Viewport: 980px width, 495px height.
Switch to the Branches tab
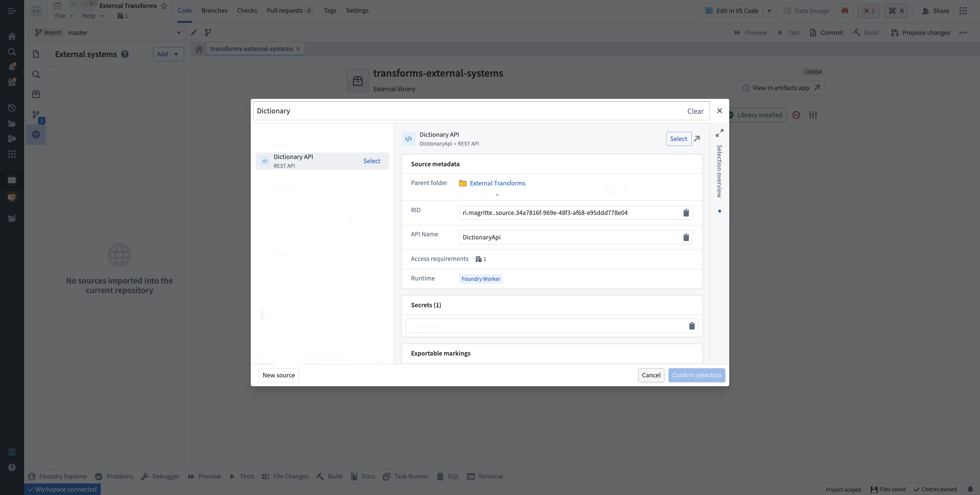(214, 10)
